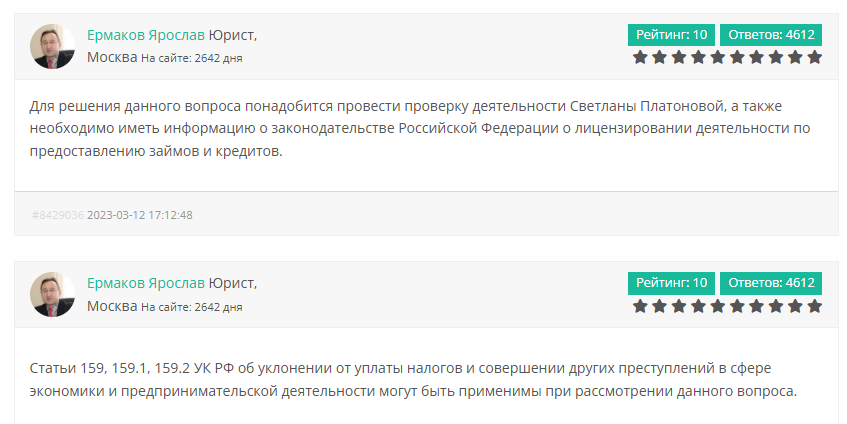Click the Ответов: 4612 badge in first answer
The image size is (847, 424).
[x=771, y=35]
